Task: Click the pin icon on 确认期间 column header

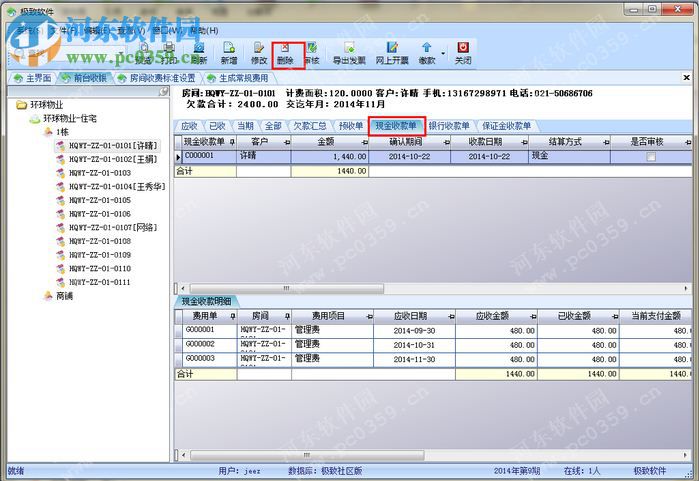Action: pos(447,142)
